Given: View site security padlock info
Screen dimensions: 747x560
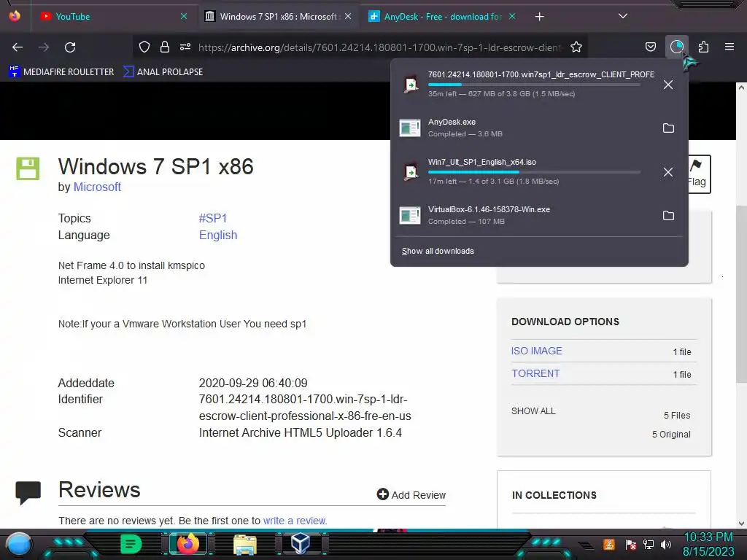Looking at the screenshot, I should (165, 47).
